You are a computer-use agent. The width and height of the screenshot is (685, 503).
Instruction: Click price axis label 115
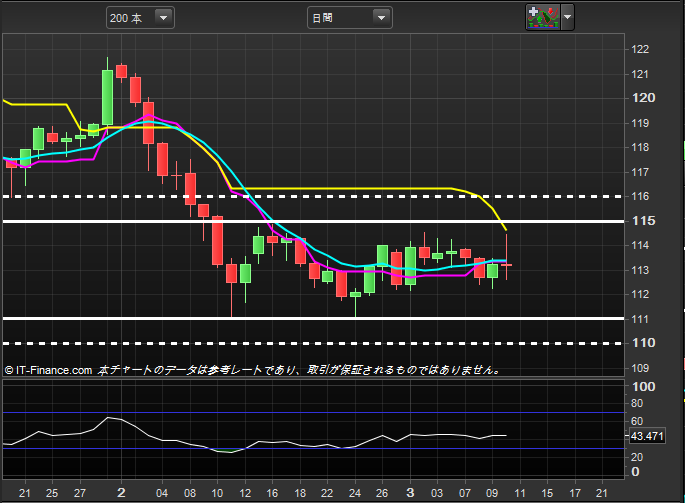click(643, 221)
